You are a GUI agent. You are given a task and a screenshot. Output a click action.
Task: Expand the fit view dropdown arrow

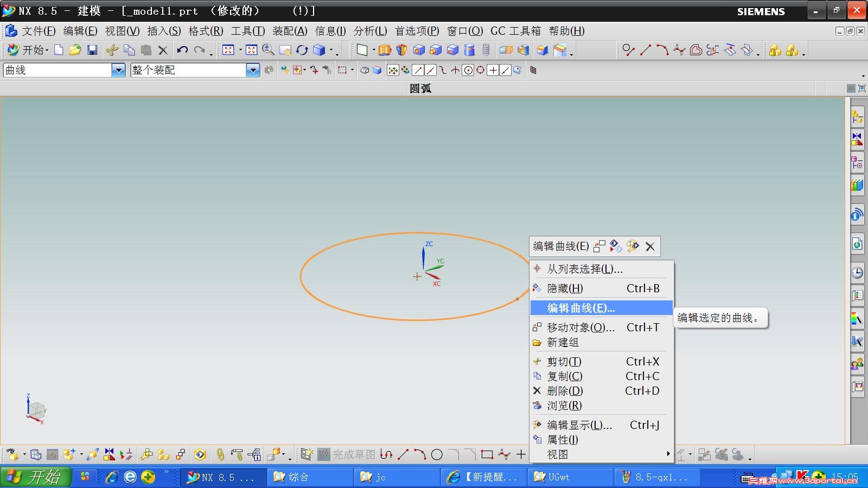240,50
